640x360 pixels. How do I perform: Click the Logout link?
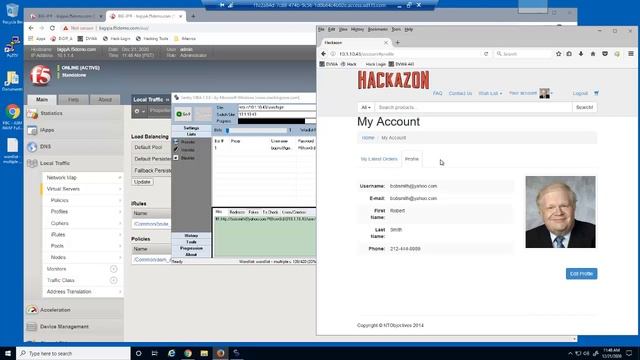[x=580, y=93]
